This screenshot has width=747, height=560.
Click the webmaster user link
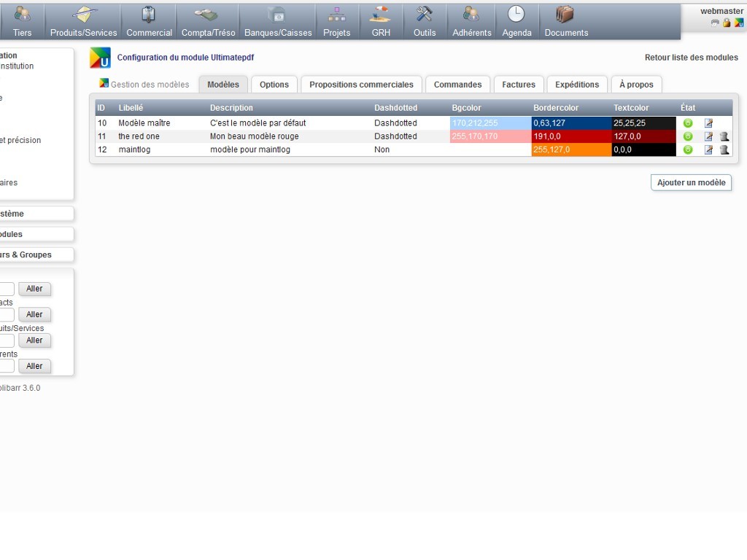click(721, 11)
